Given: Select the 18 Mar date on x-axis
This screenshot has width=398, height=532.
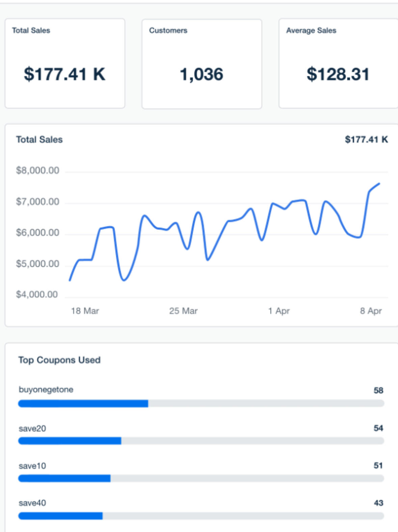Looking at the screenshot, I should (85, 311).
